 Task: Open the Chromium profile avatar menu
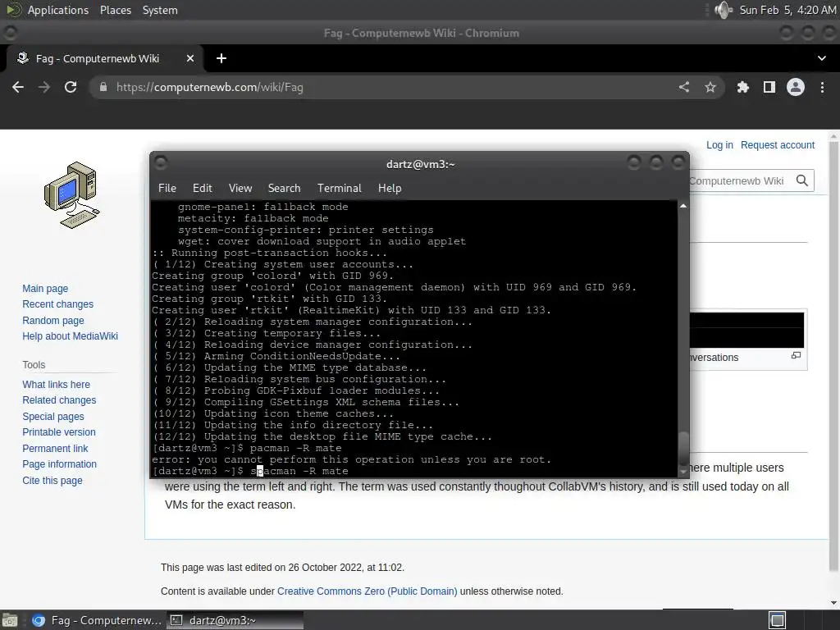pyautogui.click(x=796, y=87)
